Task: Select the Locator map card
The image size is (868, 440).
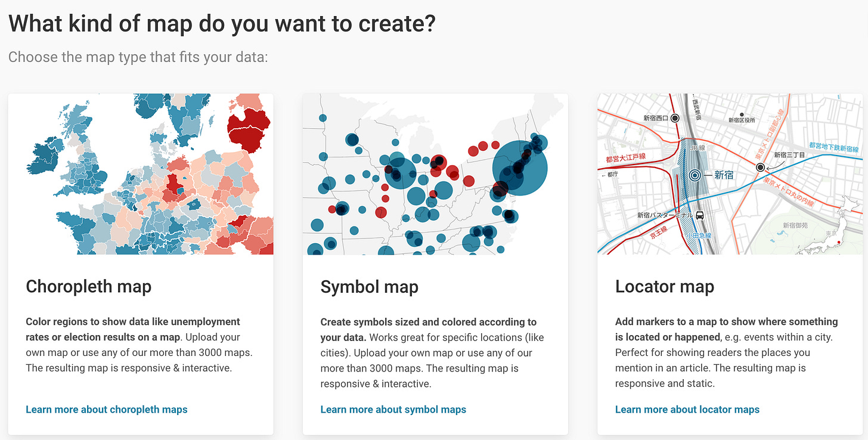Action: 729,262
